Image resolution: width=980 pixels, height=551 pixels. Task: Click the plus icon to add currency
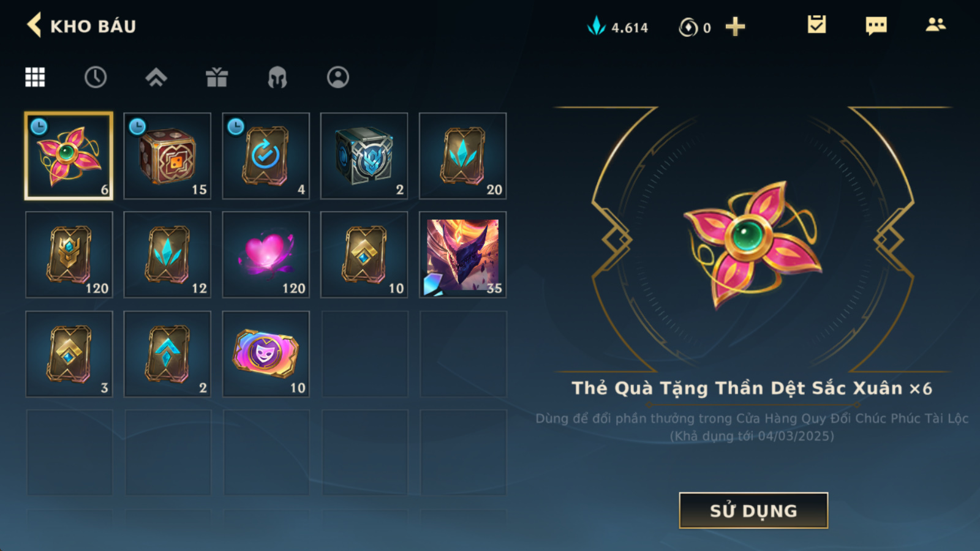click(735, 27)
